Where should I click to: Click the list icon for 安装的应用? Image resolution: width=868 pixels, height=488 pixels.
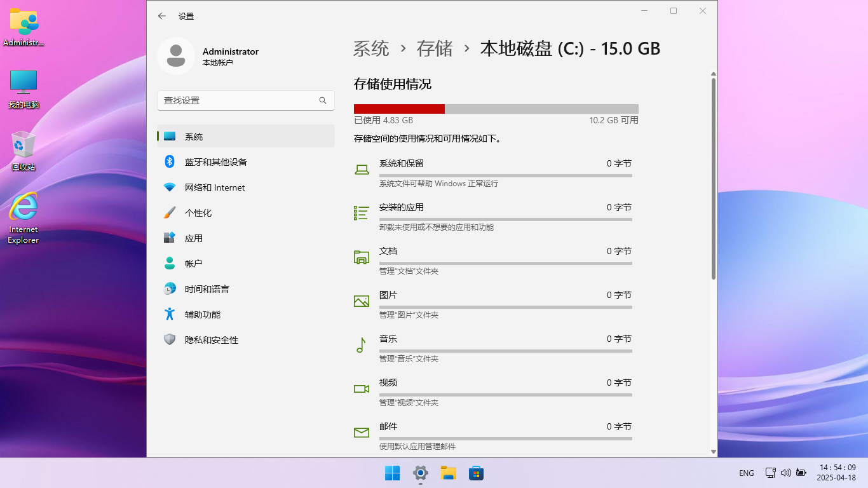pos(362,213)
